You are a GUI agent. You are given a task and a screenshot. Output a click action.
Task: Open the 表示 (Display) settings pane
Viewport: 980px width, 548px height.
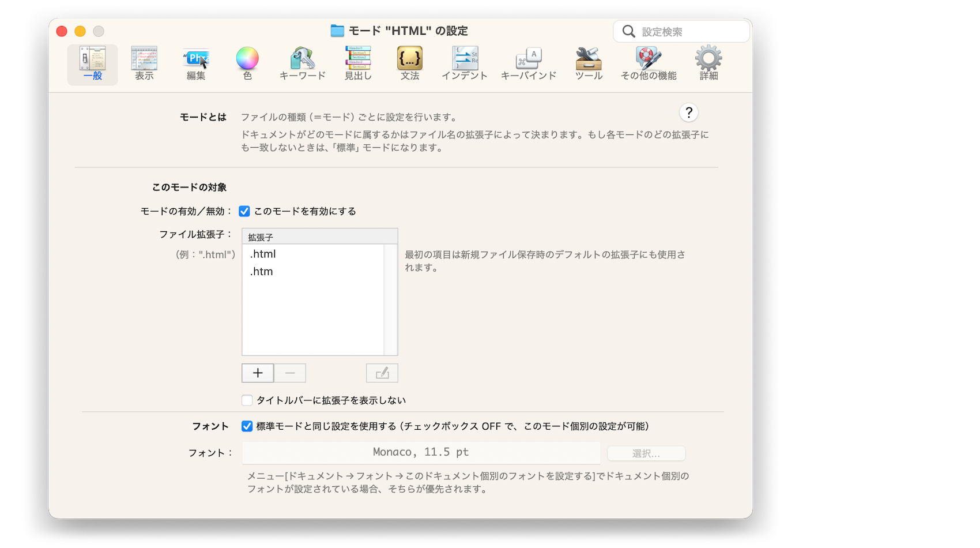pos(144,63)
